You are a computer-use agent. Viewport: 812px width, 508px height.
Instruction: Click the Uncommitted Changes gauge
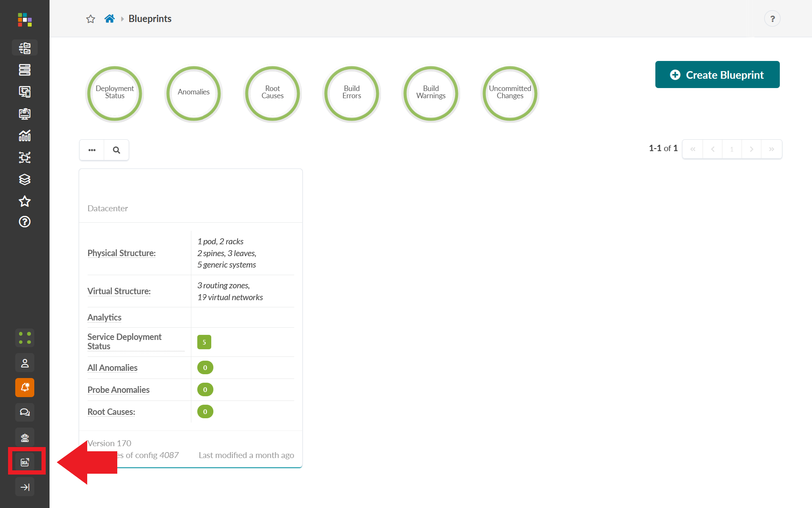click(510, 94)
